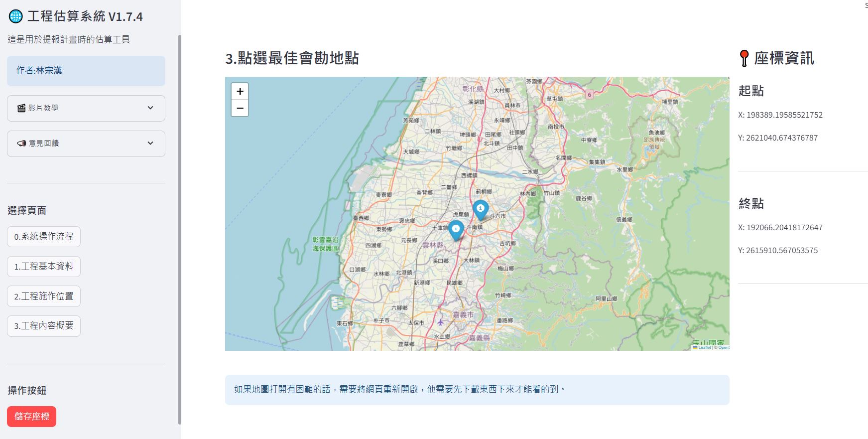Click the airport icon near 嘉義市
This screenshot has height=439, width=868.
click(x=440, y=322)
